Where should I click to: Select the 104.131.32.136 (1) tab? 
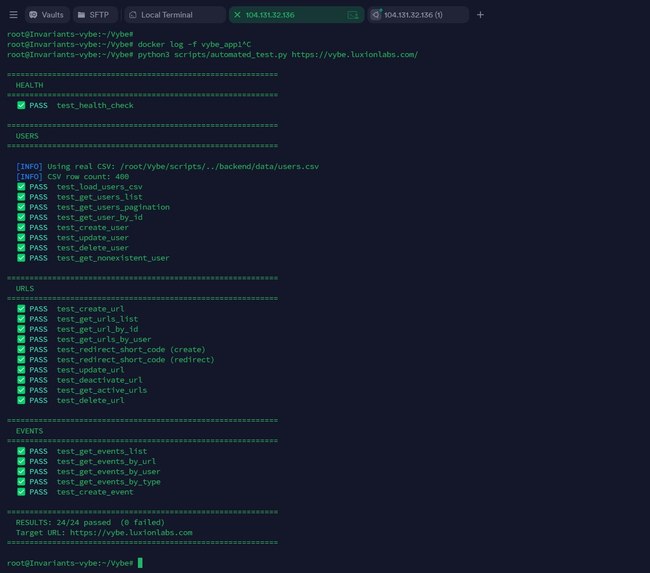coord(418,15)
